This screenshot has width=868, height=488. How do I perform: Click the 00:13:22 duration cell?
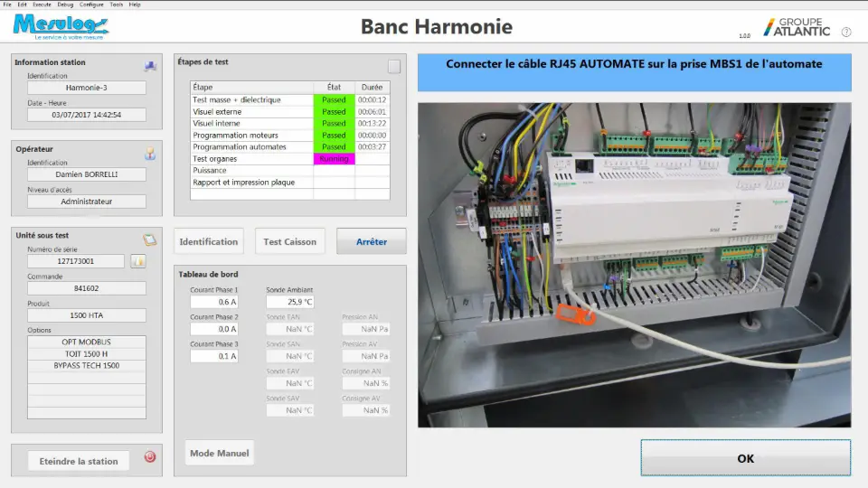372,124
